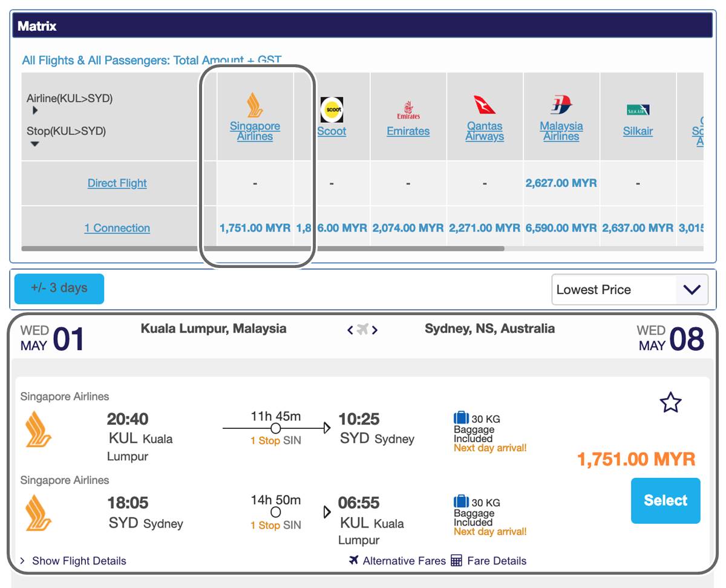Viewport: 726px width, 588px height.
Task: Collapse the Stop(KUL>SYD) triangle
Action: [35, 143]
